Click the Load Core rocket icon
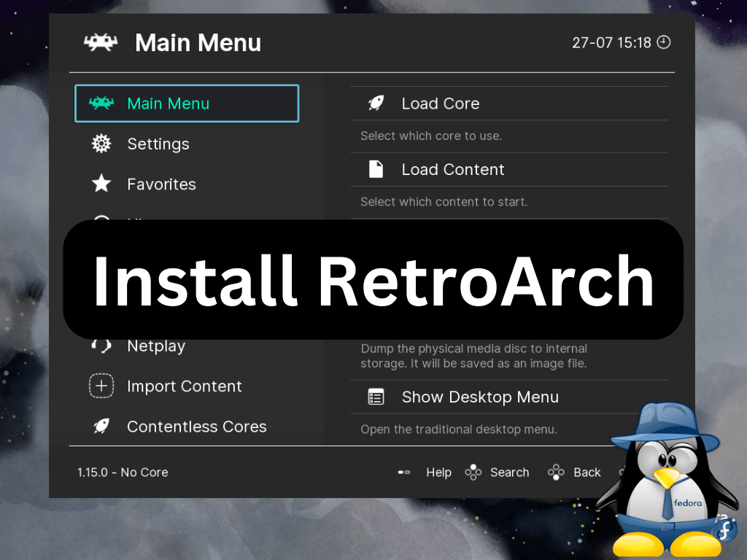This screenshot has width=747, height=560. 376,103
